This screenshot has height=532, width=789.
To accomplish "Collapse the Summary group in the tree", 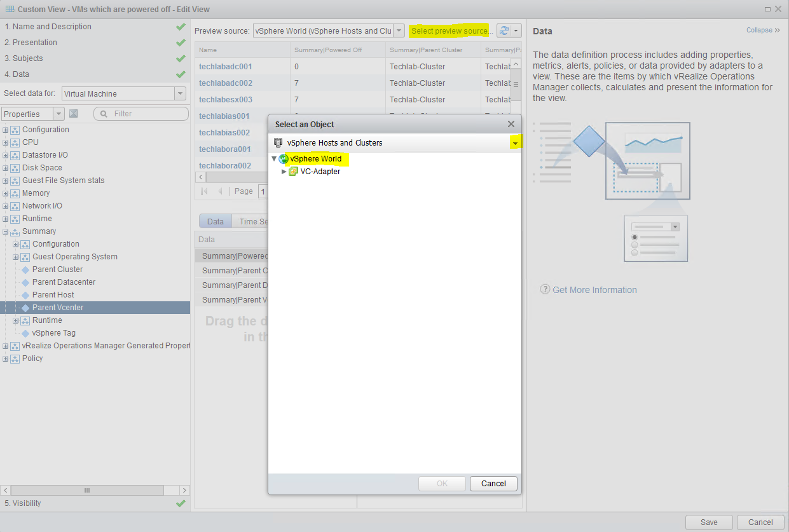I will click(x=5, y=231).
